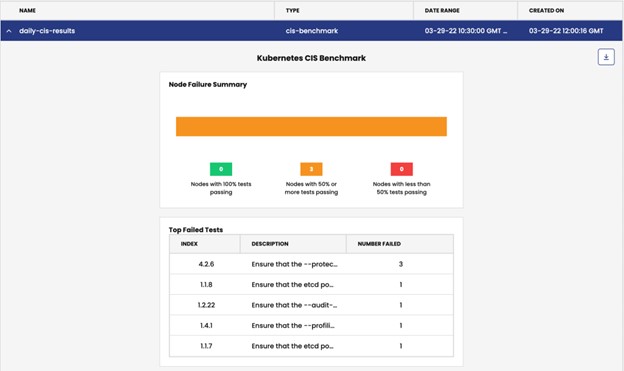
Task: Sort by the CREATED ON column header
Action: tap(546, 10)
